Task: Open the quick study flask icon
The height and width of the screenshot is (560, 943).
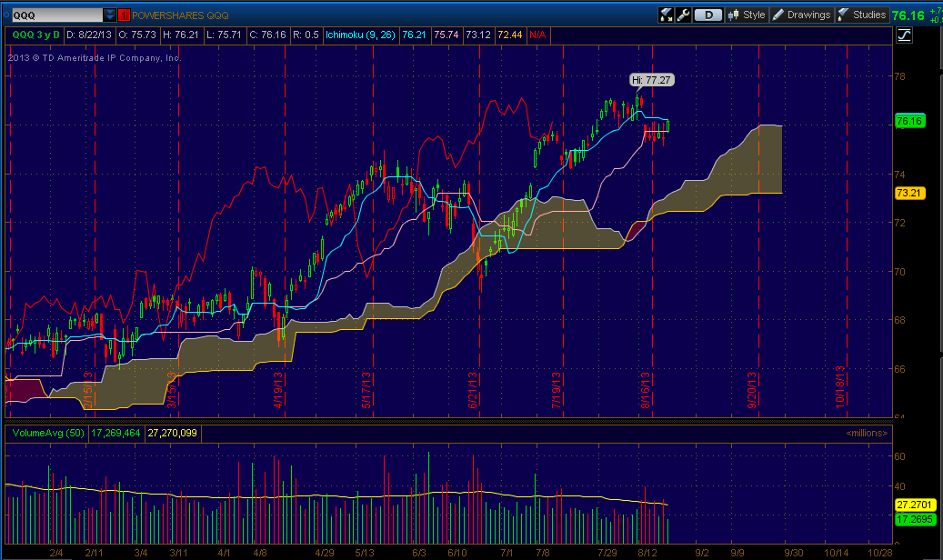Action: pyautogui.click(x=666, y=15)
